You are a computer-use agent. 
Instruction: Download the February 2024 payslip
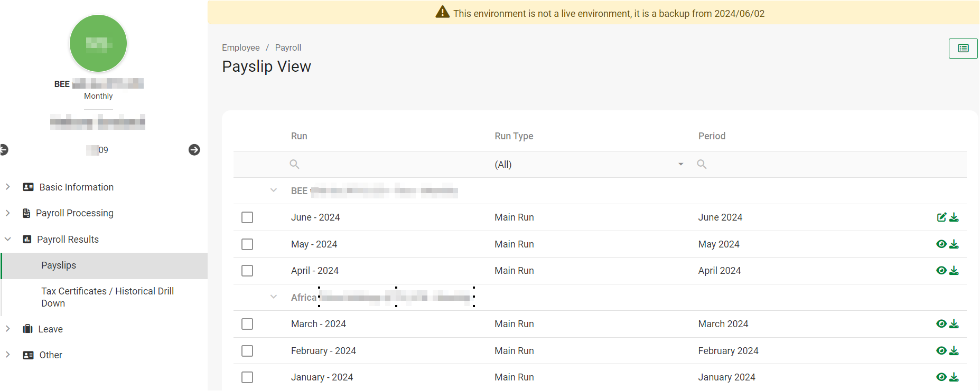(954, 351)
